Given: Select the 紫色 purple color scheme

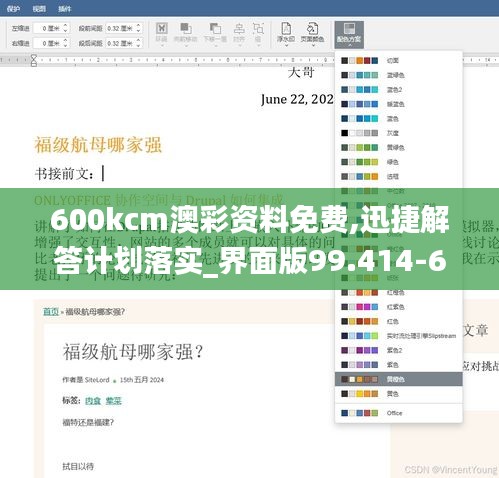Looking at the screenshot, I should pos(399,365).
